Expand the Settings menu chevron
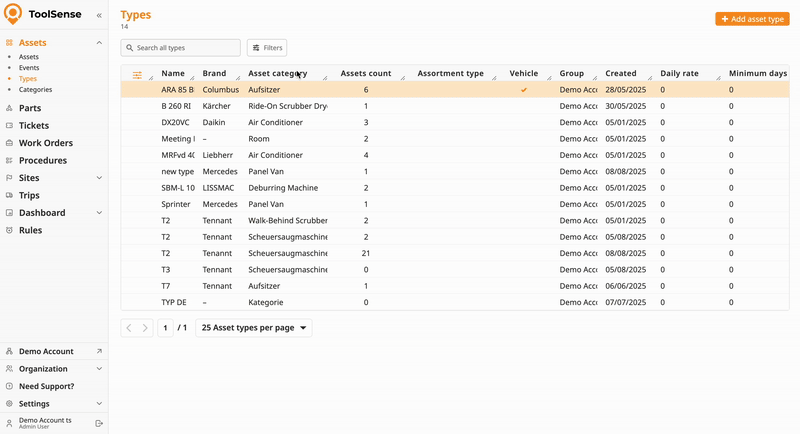 (99, 403)
